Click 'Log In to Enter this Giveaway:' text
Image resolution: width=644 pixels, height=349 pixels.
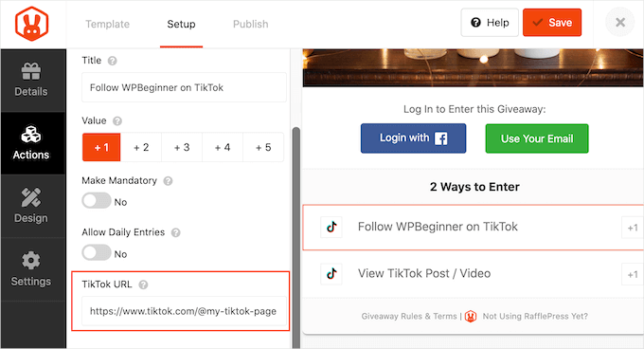(474, 109)
